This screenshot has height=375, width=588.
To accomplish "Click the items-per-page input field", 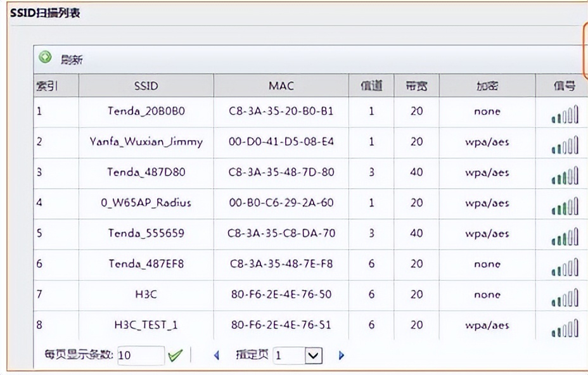I will tap(140, 355).
